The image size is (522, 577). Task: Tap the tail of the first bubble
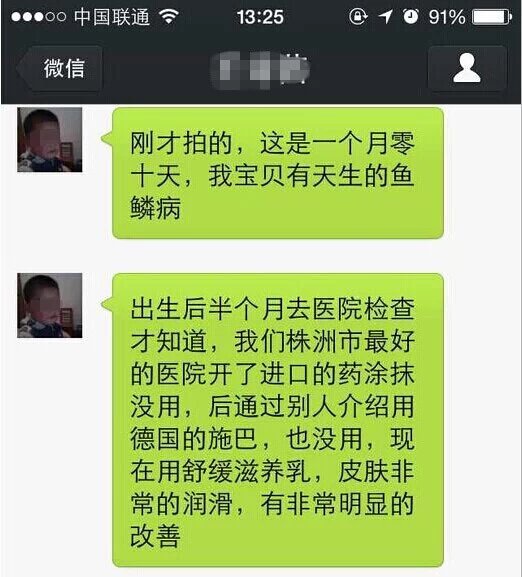[x=107, y=139]
